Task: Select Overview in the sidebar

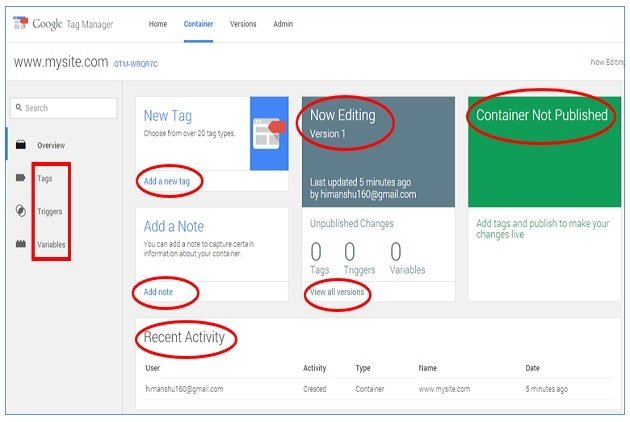Action: 51,145
